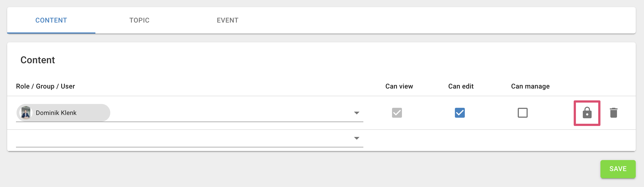The image size is (644, 187).
Task: Click Dominik Klenk's avatar picture
Action: 26,113
